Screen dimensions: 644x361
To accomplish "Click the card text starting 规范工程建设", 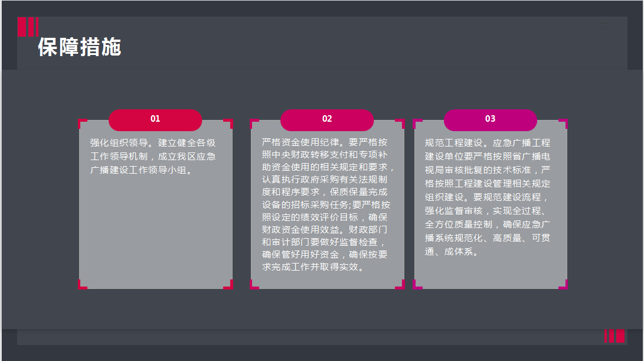I will 488,197.
